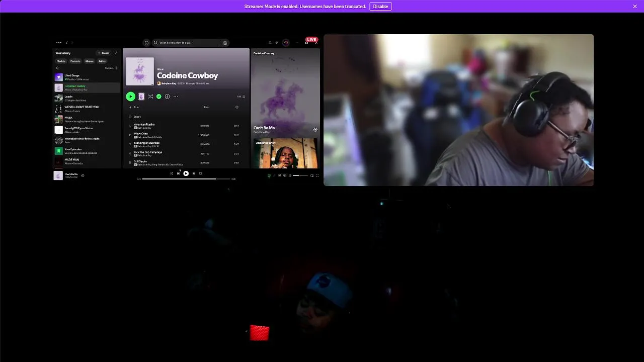This screenshot has height=362, width=644.
Task: Filter library by Albums
Action: pyautogui.click(x=90, y=61)
